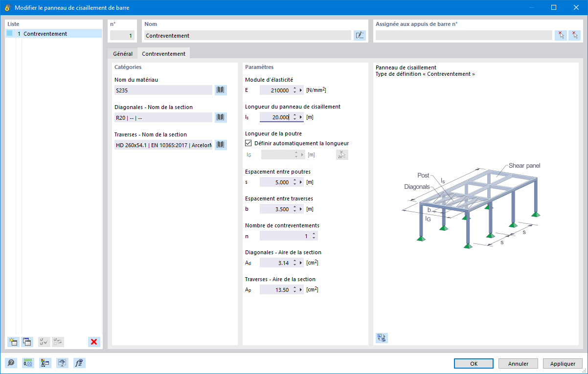Click the dialog app icon in title bar
Image resolution: width=588 pixels, height=374 pixels.
point(8,8)
